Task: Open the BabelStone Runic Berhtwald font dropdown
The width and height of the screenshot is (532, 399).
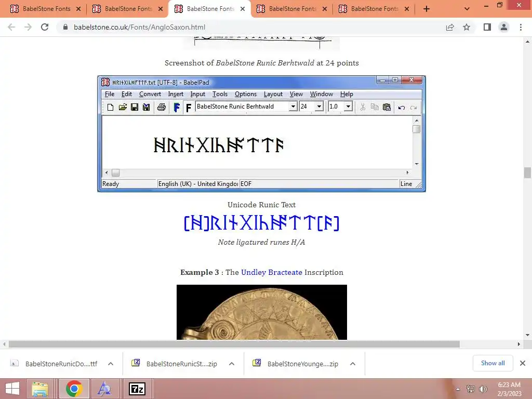Action: [293, 107]
